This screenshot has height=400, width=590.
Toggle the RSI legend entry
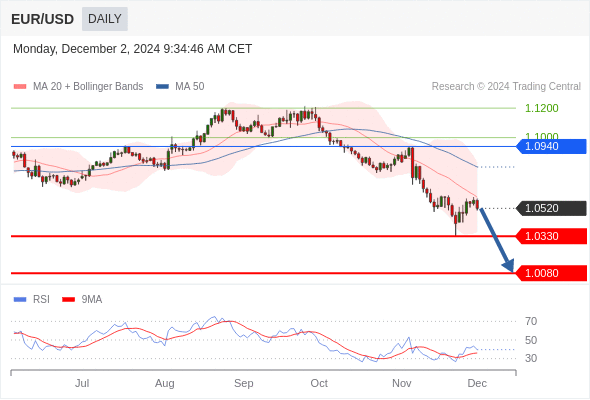pyautogui.click(x=32, y=300)
